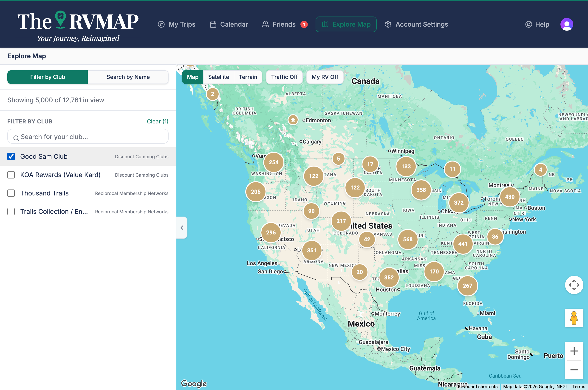Open the 568 campground cluster marker
Image resolution: width=588 pixels, height=390 pixels.
(x=408, y=239)
